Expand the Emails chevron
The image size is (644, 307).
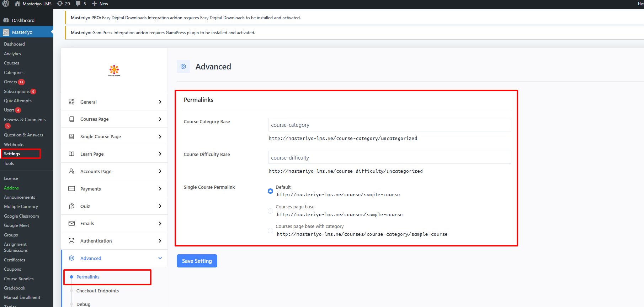point(160,223)
